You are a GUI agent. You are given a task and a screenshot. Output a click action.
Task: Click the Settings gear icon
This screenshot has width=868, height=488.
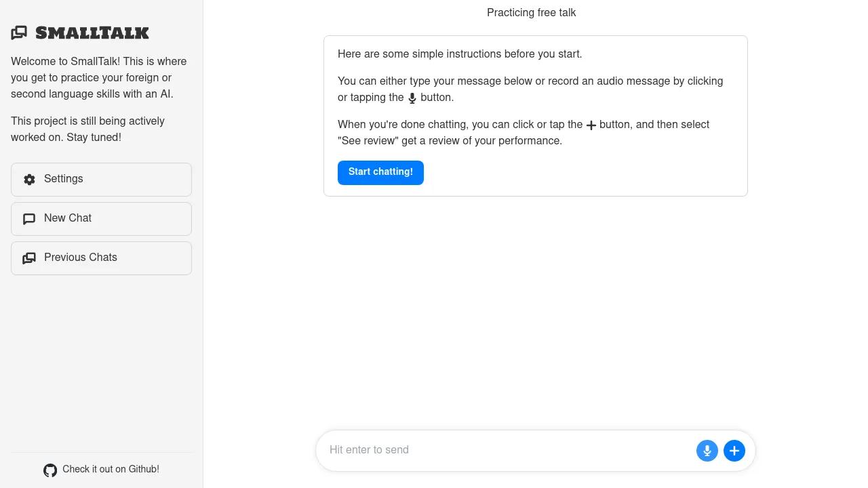[29, 180]
